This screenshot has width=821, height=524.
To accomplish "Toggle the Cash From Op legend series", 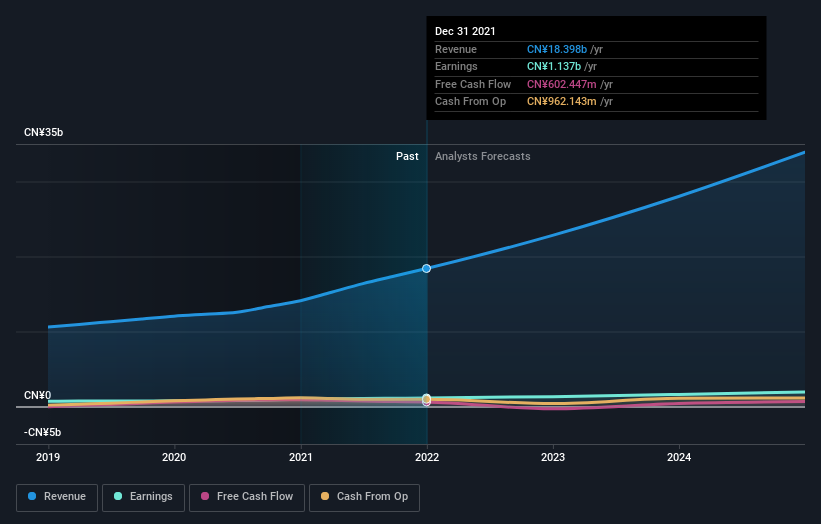I will click(364, 497).
